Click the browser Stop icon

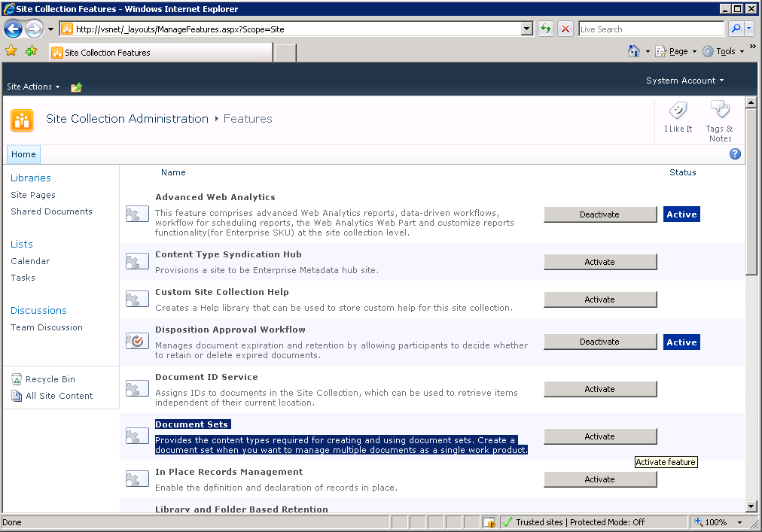click(565, 29)
